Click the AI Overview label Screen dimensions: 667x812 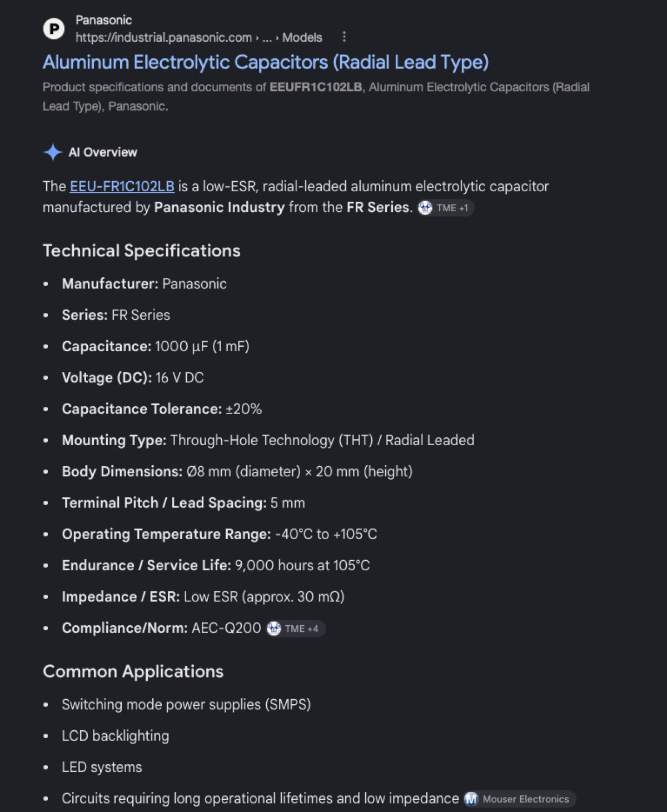(x=103, y=152)
